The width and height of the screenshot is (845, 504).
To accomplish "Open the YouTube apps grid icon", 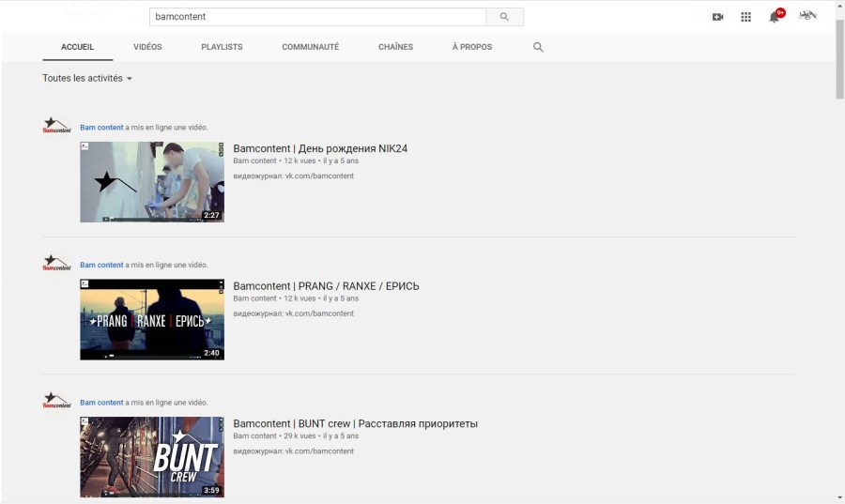I will pyautogui.click(x=745, y=17).
